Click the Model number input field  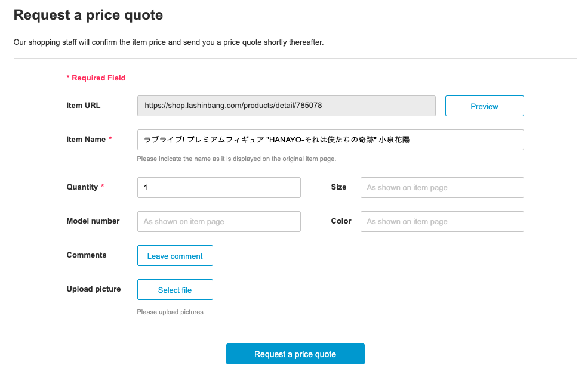[218, 221]
